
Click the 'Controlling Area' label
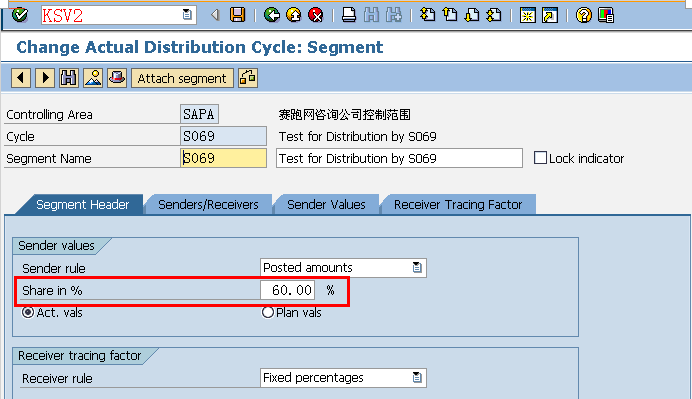coord(49,115)
